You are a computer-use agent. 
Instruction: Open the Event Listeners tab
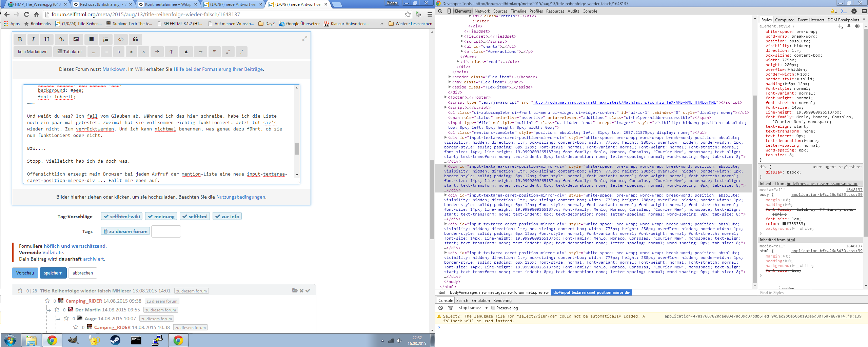811,20
